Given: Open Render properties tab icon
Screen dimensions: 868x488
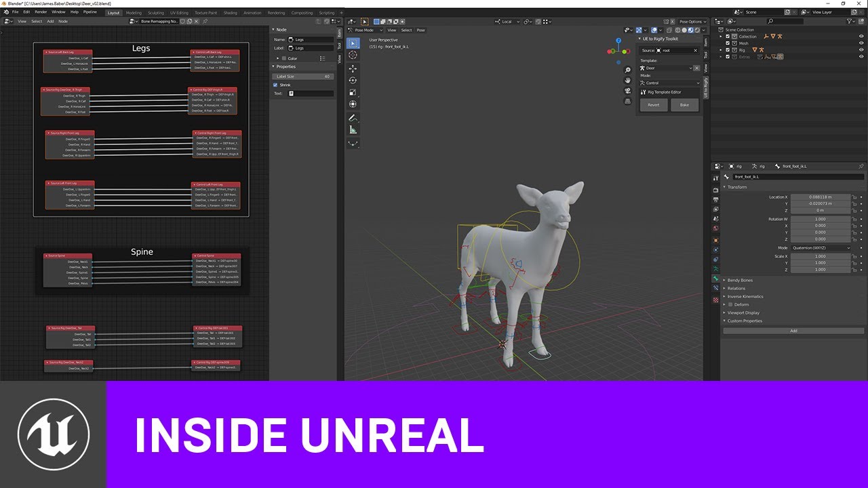Looking at the screenshot, I should pos(715,190).
